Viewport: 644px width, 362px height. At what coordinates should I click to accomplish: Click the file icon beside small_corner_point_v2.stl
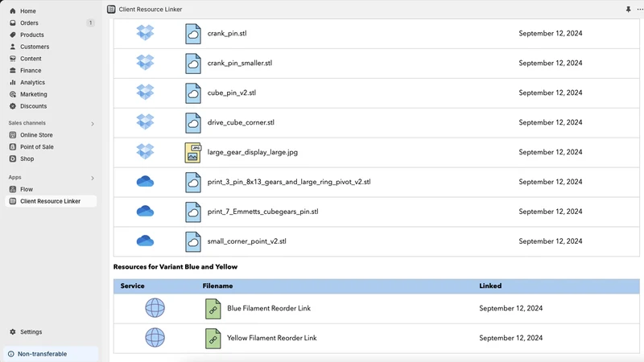tap(193, 242)
